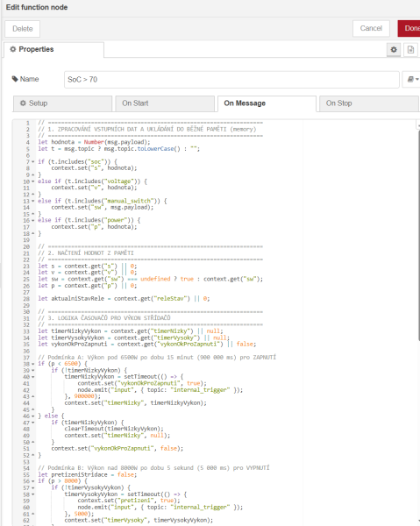This screenshot has width=420, height=526.
Task: Click the code editor vertical scrollbar
Action: [418, 235]
